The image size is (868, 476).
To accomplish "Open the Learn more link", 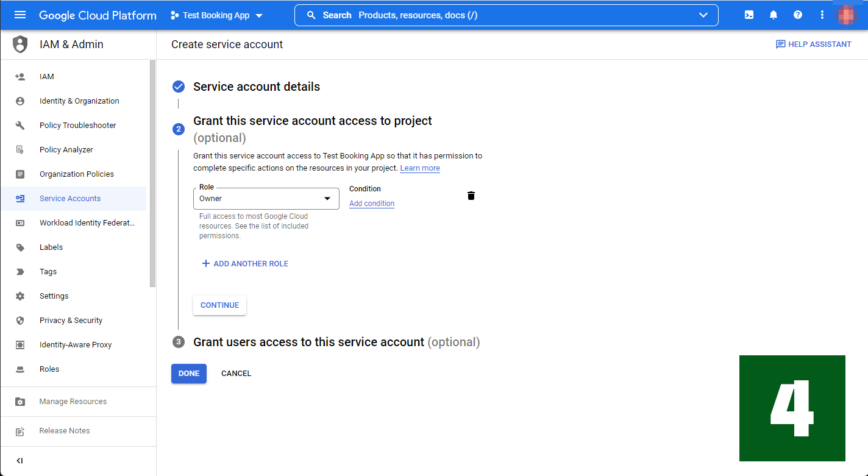I will coord(420,168).
